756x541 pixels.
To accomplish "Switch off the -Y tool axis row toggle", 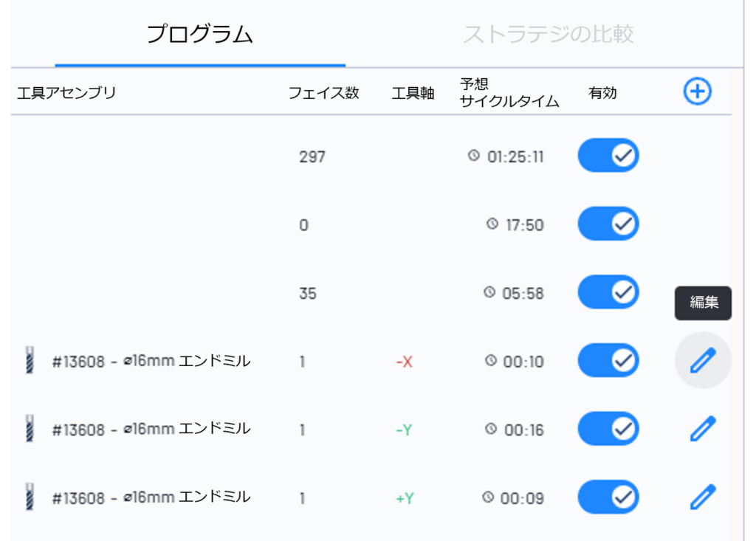I will pyautogui.click(x=608, y=429).
